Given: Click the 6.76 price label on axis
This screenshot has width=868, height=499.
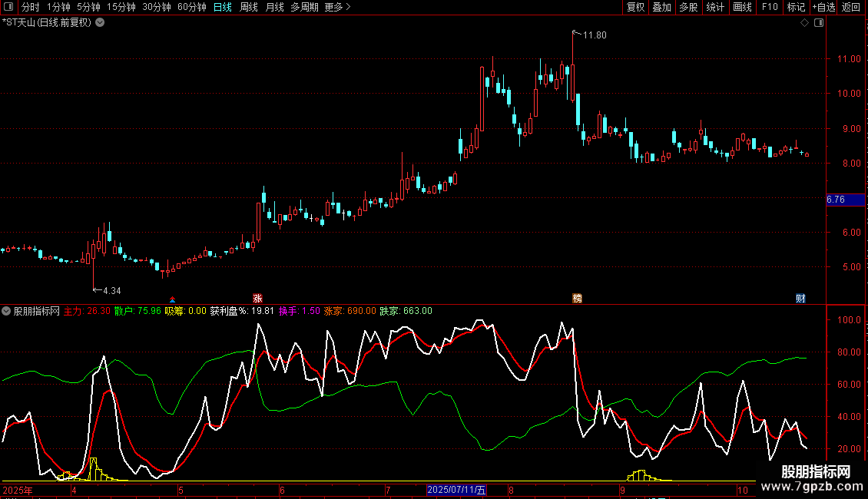Looking at the screenshot, I should (845, 200).
